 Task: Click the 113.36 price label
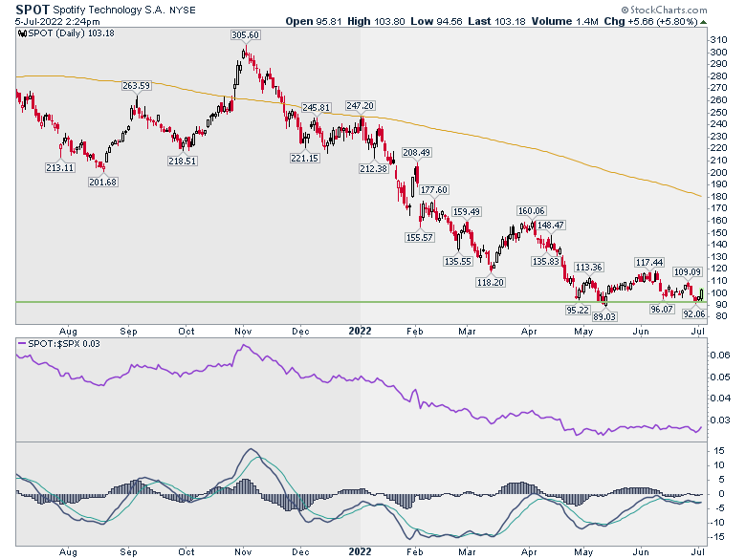(x=589, y=268)
